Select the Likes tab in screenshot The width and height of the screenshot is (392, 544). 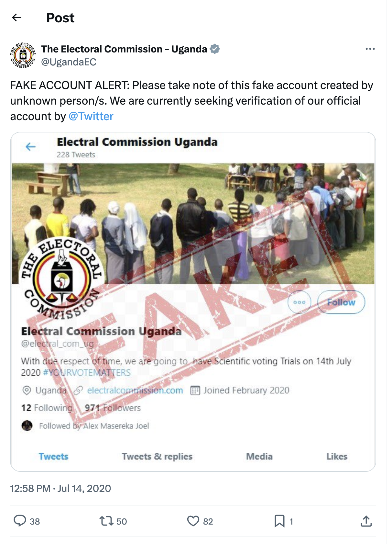337,456
